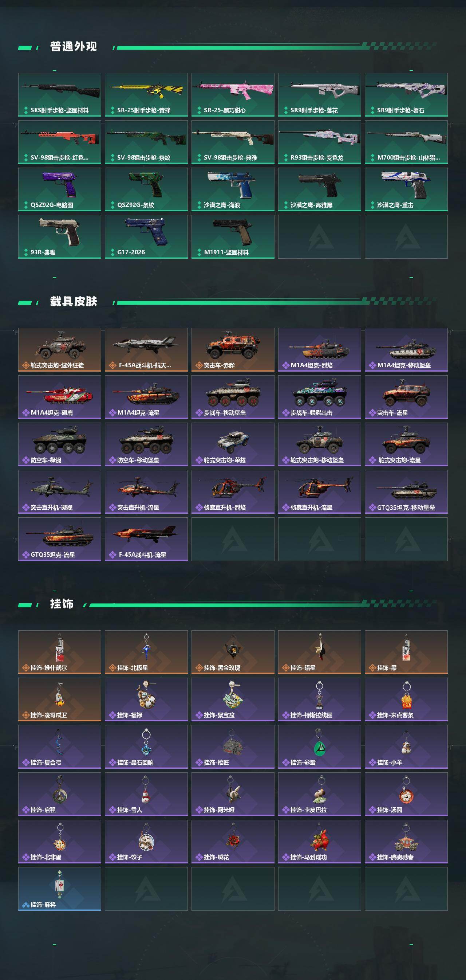Open the SR-25射手步枪-黄蜂 yellow rifle skin
The width and height of the screenshot is (466, 980).
[146, 95]
